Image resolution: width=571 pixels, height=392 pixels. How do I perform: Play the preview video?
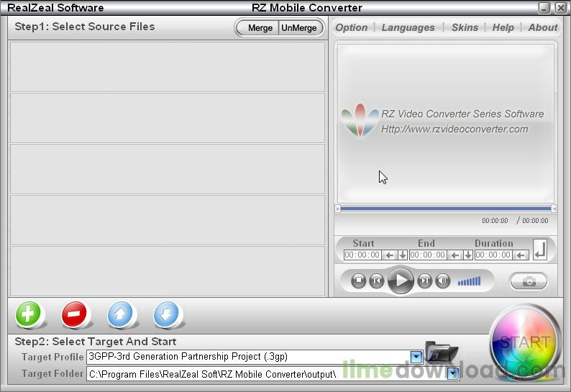[x=401, y=281]
